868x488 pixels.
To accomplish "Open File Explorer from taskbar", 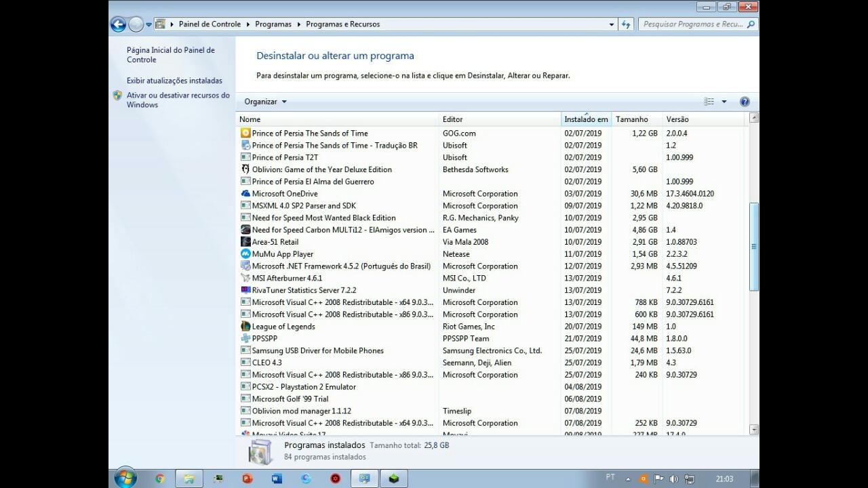I will click(189, 479).
